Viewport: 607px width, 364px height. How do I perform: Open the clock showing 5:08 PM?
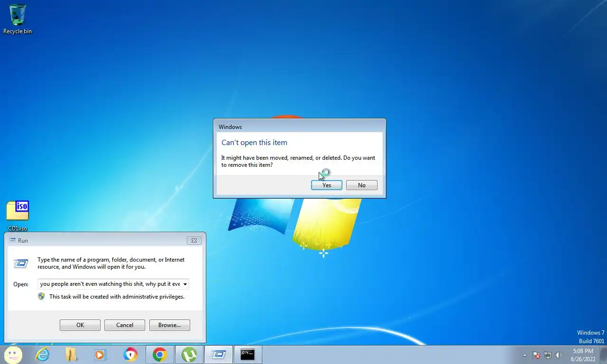tap(583, 355)
